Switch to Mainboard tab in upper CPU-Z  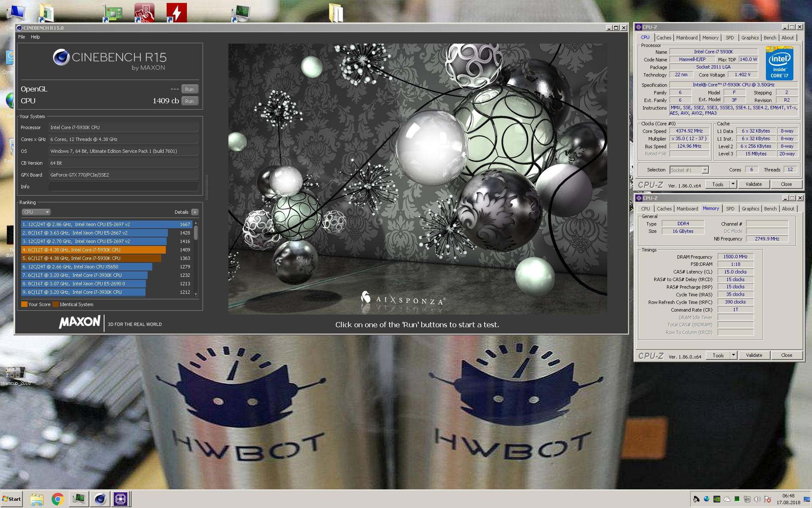687,38
